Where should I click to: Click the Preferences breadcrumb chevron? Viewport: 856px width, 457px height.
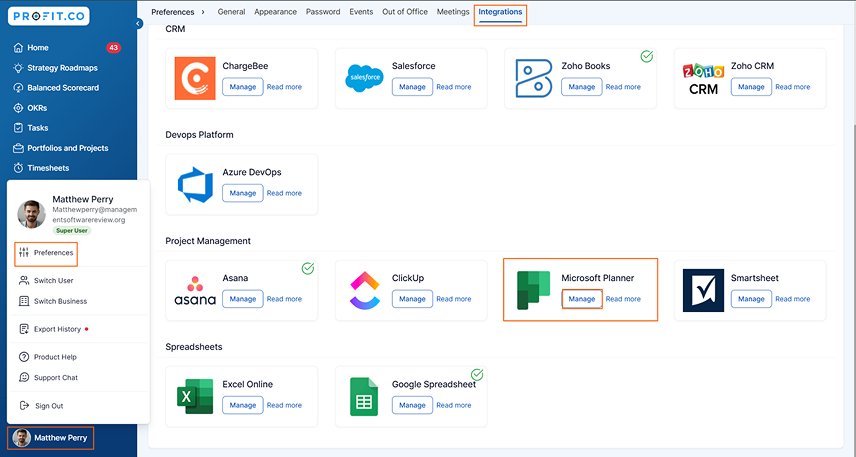click(203, 11)
